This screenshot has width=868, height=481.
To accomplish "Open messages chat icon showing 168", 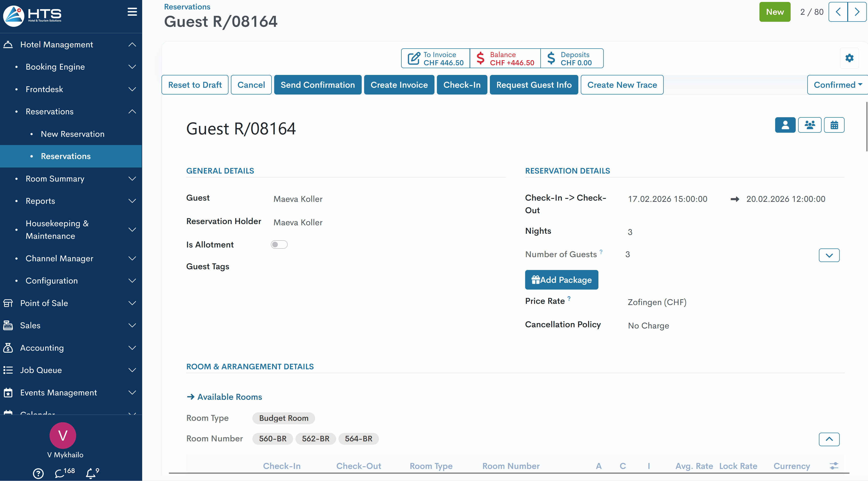I will [x=60, y=473].
